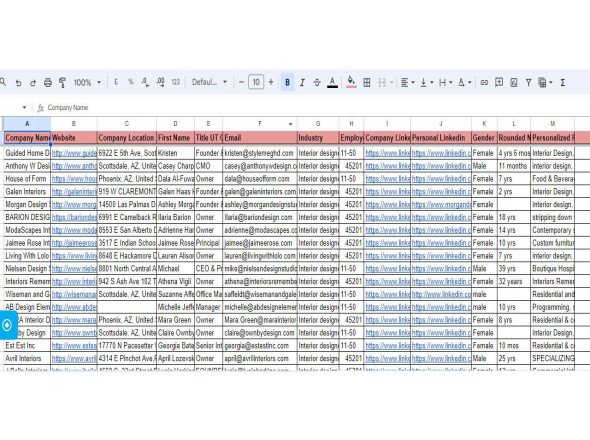This screenshot has width=590, height=440.
Task: Insert a link with the link icon
Action: (484, 82)
